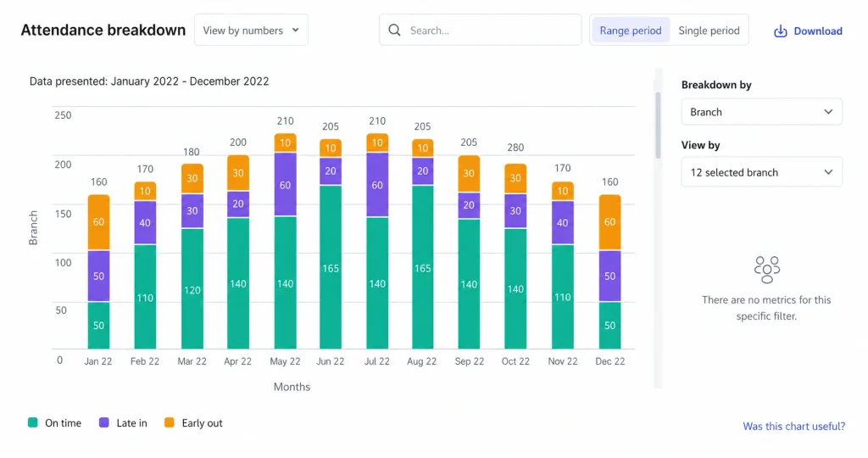Select the Dec 22 green On time segment
The width and height of the screenshot is (868, 458).
tap(609, 326)
